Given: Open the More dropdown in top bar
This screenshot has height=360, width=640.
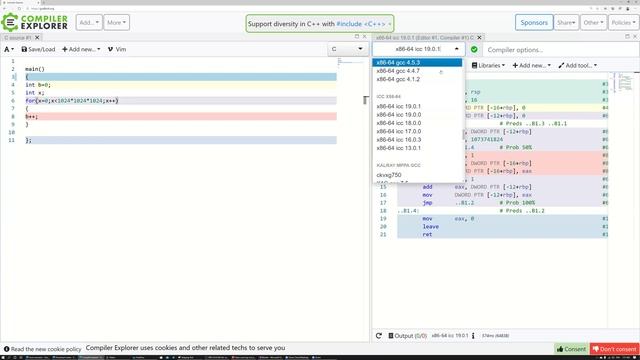Looking at the screenshot, I should pos(117,22).
